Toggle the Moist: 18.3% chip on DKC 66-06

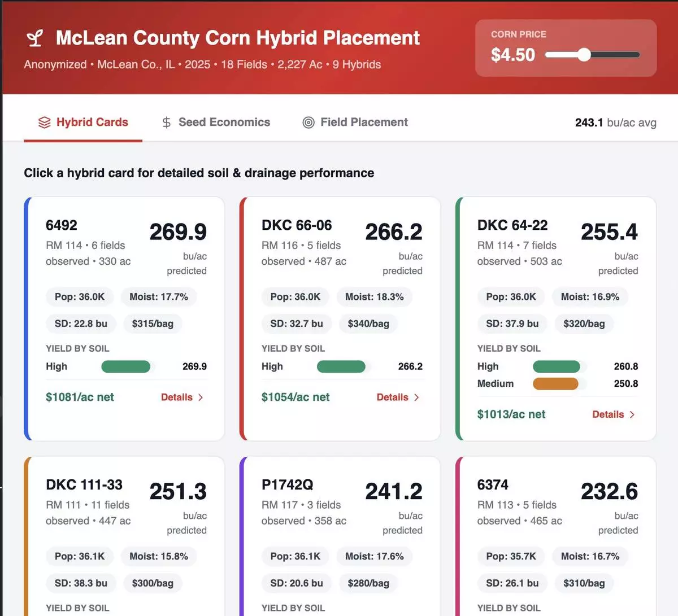[375, 296]
